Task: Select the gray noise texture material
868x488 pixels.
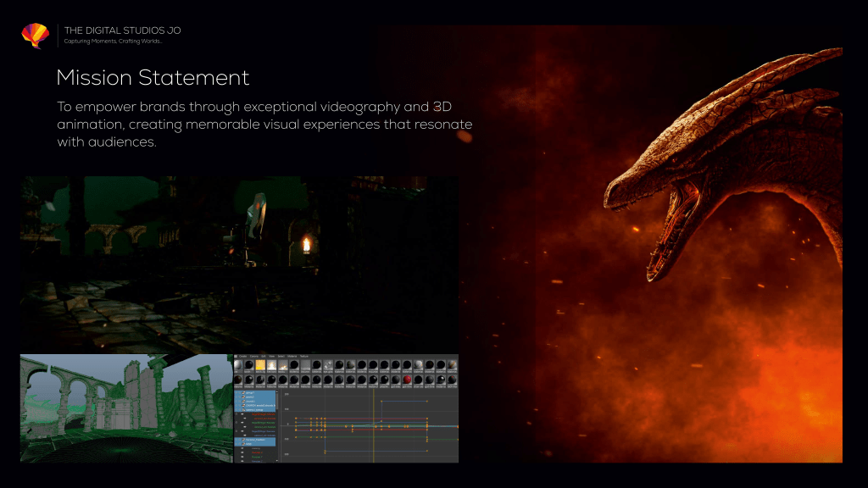Action: [x=305, y=365]
